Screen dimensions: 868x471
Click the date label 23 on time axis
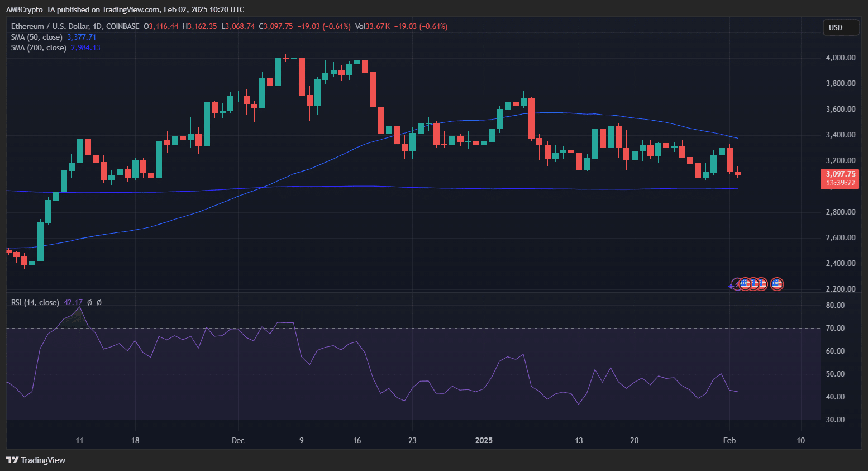(x=412, y=440)
